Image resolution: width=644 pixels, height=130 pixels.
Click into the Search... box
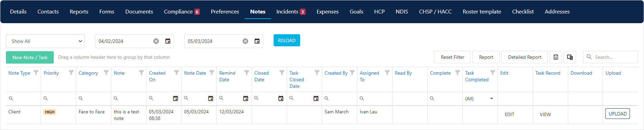click(610, 57)
